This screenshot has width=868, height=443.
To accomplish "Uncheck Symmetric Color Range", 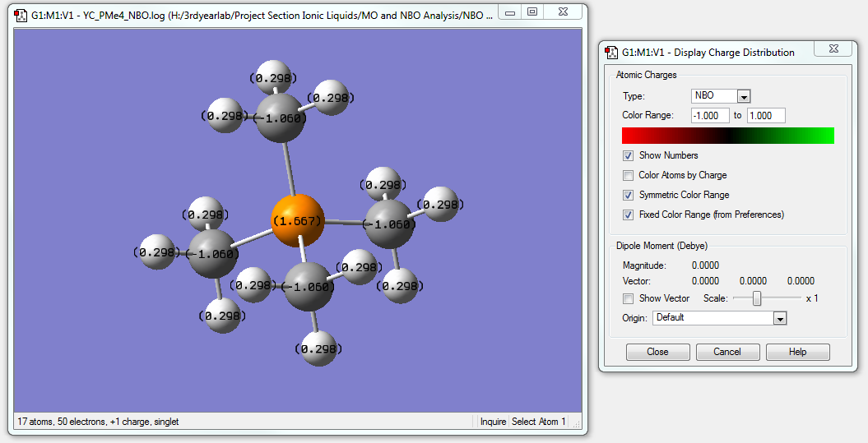I will click(629, 195).
